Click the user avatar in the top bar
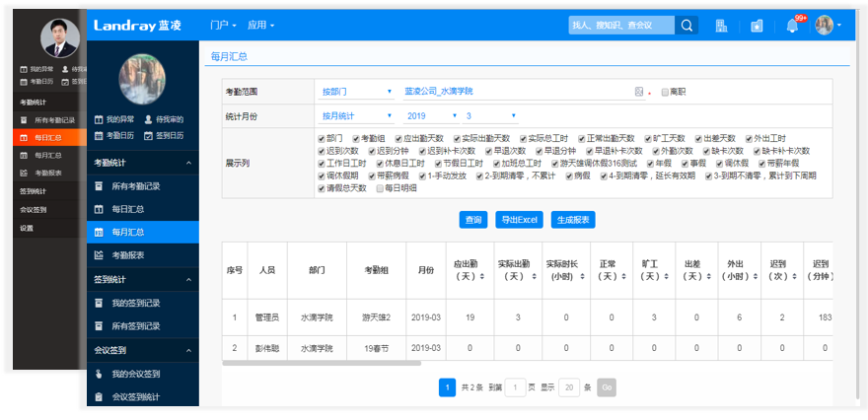 pyautogui.click(x=824, y=26)
